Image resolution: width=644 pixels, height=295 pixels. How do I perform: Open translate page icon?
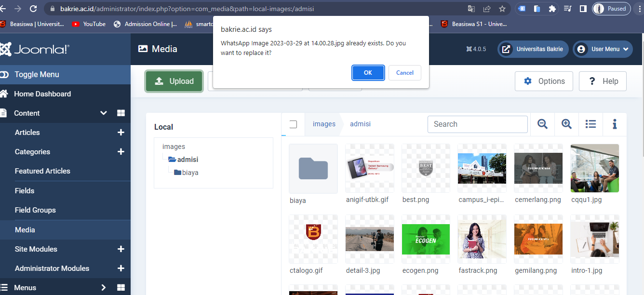tap(471, 9)
